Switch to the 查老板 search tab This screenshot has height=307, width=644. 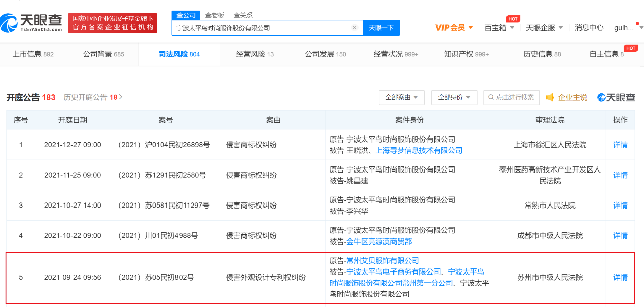pyautogui.click(x=214, y=15)
